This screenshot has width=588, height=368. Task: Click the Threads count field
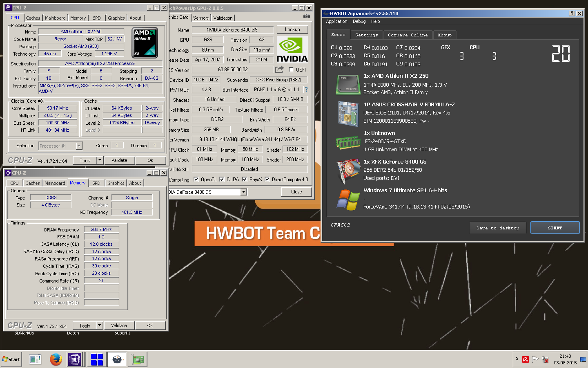click(155, 145)
